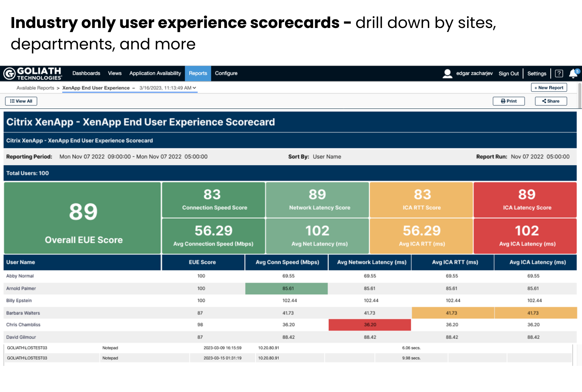Select user David Gilmour

coord(21,337)
